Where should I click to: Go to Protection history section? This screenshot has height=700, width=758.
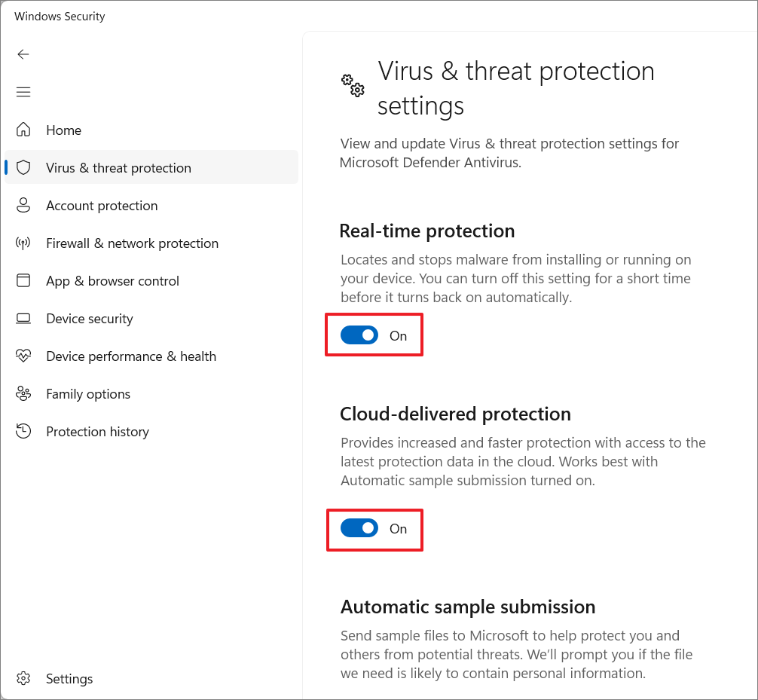coord(97,432)
